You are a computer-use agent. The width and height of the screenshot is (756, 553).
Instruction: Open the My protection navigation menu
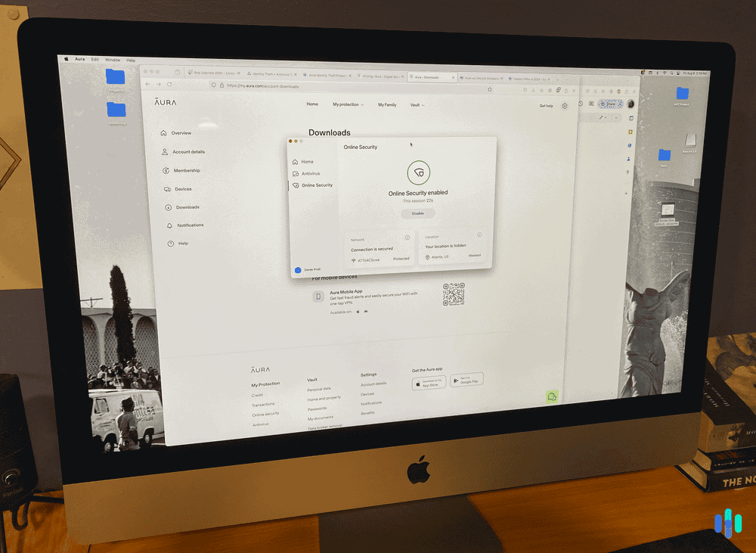pos(348,104)
